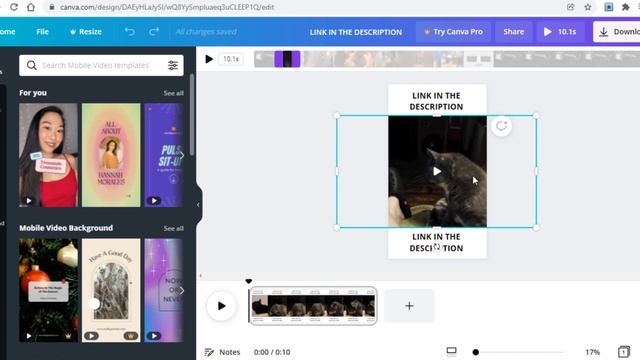Image resolution: width=640 pixels, height=360 pixels.
Task: Open search filter options icon
Action: pos(173,65)
